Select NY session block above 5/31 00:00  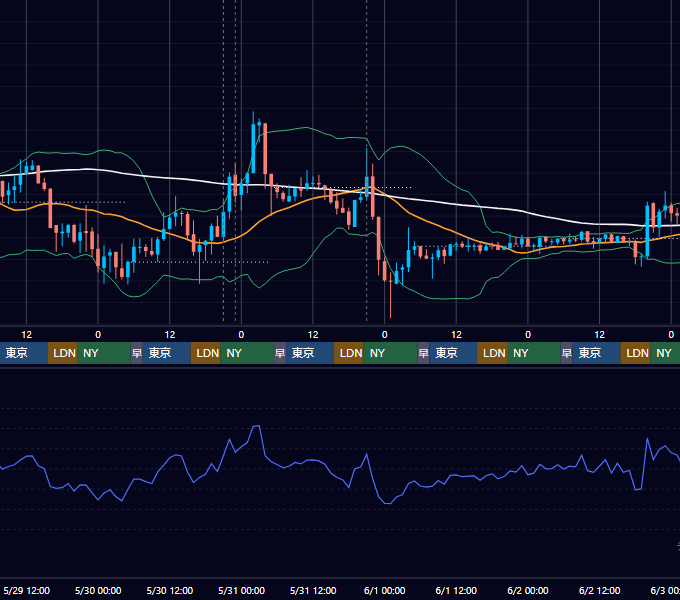[x=247, y=353]
